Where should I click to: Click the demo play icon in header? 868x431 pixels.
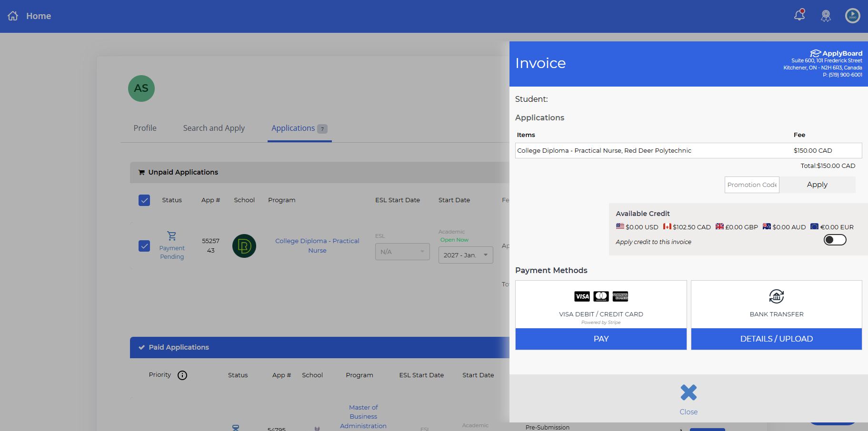853,16
